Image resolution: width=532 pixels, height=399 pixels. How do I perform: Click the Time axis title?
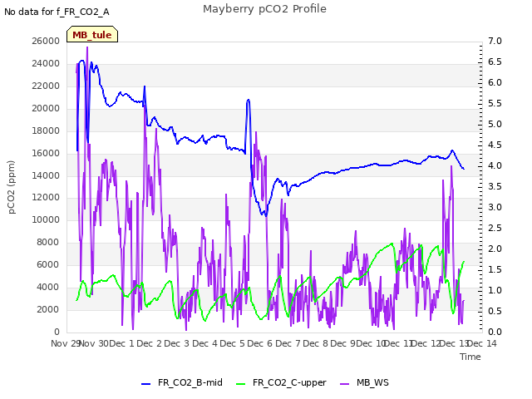pos(470,357)
